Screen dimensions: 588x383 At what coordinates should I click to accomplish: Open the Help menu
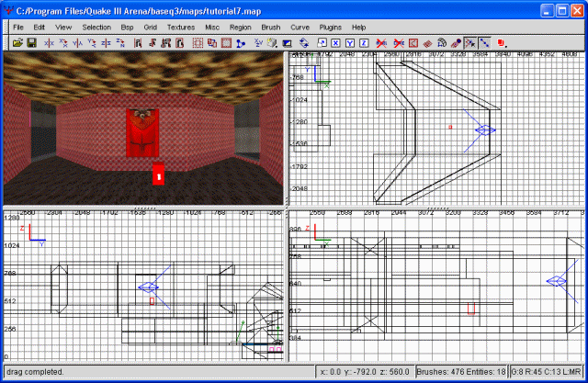point(359,28)
